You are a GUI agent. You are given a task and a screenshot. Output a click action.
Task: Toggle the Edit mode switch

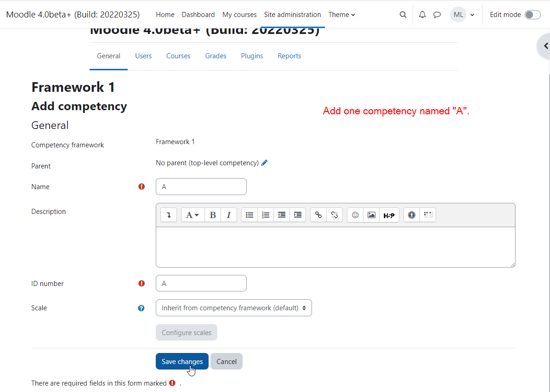coord(533,15)
